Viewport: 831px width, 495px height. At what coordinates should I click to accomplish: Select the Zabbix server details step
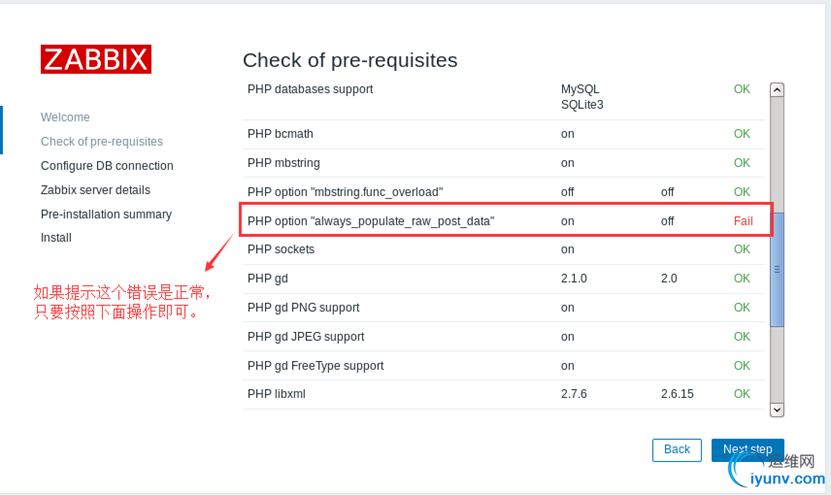click(x=95, y=189)
